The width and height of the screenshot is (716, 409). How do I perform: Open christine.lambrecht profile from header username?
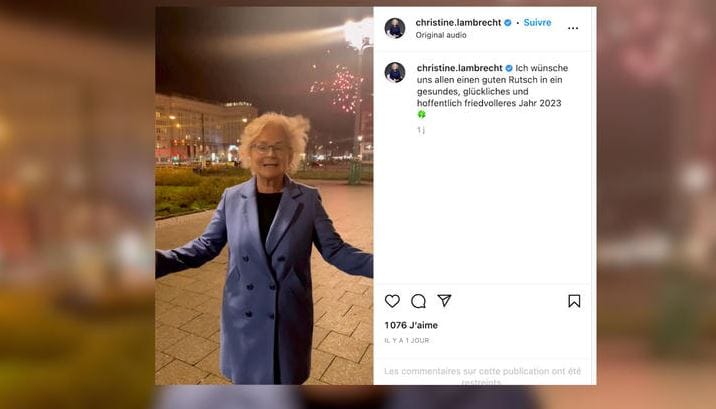[458, 22]
